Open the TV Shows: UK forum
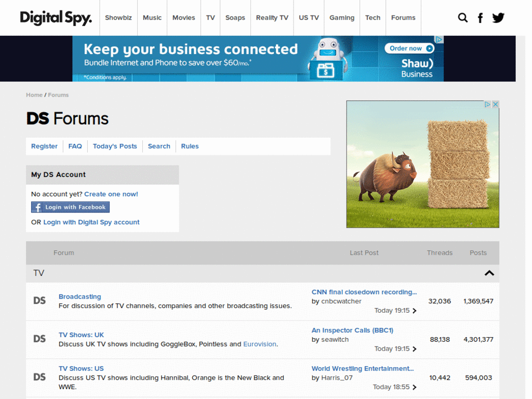 [81, 335]
